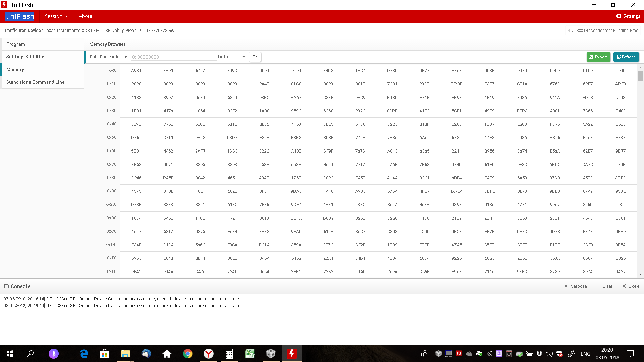This screenshot has height=362, width=644.
Task: Refresh the memory view
Action: click(626, 57)
